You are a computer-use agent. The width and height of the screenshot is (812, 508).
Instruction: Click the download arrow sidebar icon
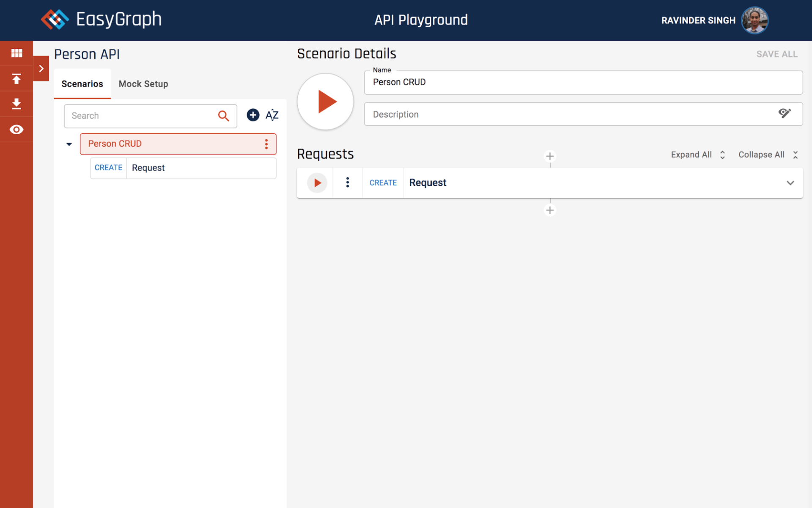(16, 104)
